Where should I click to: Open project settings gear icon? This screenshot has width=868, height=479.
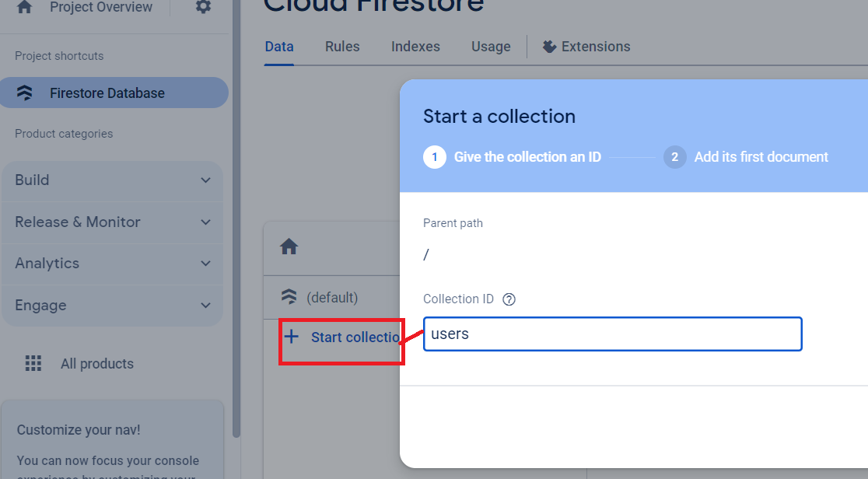[x=203, y=7]
